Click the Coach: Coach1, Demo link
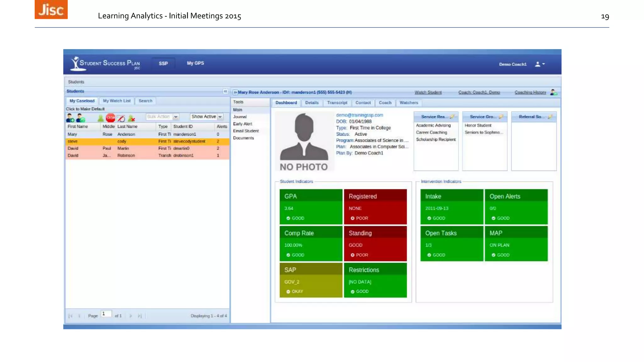644x362 pixels. click(x=479, y=92)
